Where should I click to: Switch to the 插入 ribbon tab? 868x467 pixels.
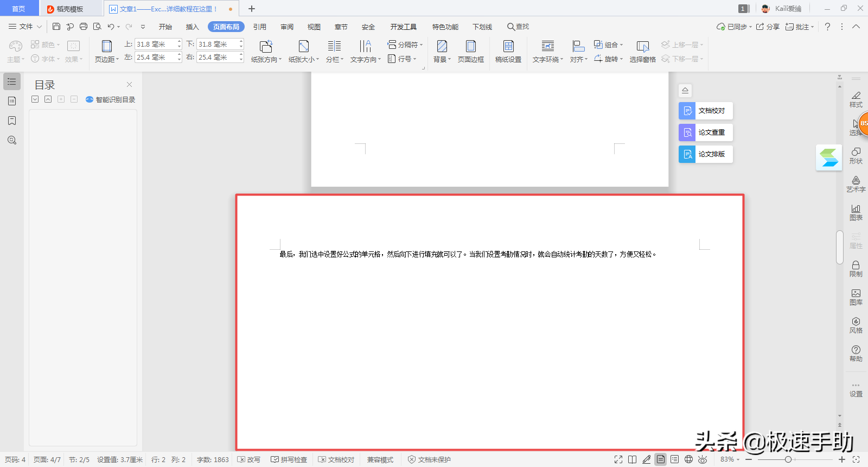[x=193, y=27]
